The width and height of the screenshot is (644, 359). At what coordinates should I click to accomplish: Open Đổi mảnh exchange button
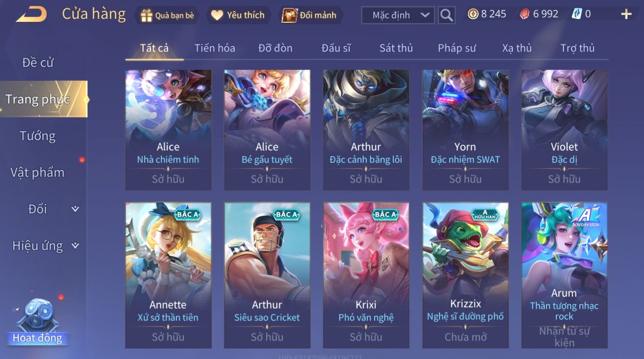310,15
